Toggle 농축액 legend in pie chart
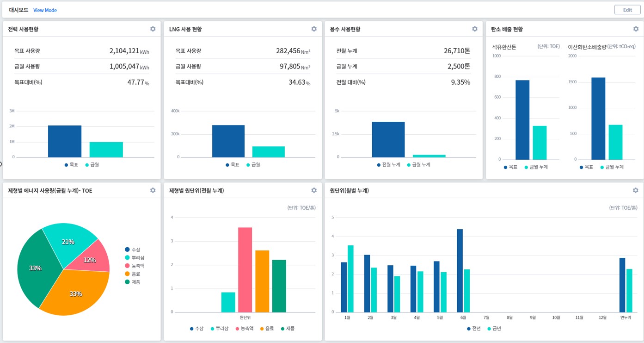This screenshot has width=644, height=343. (137, 266)
